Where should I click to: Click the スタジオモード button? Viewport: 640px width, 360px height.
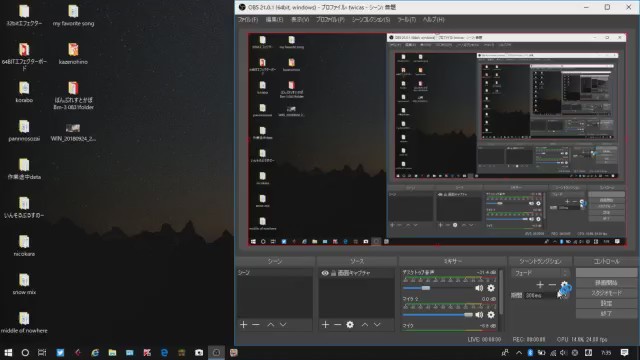pos(606,293)
